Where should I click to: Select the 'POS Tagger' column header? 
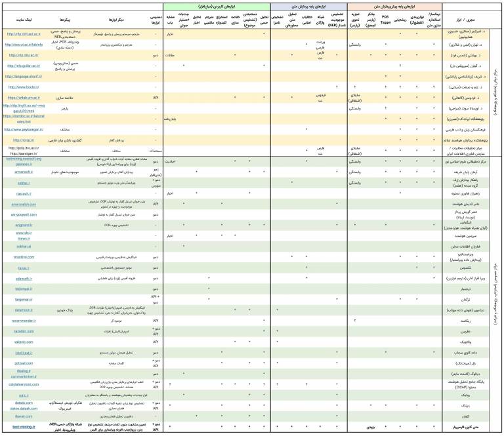pyautogui.click(x=385, y=20)
